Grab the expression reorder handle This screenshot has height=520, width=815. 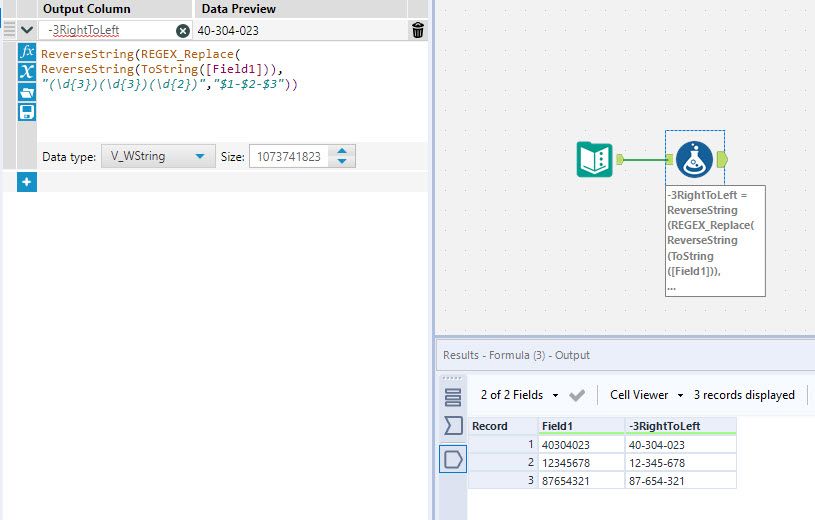click(x=9, y=30)
